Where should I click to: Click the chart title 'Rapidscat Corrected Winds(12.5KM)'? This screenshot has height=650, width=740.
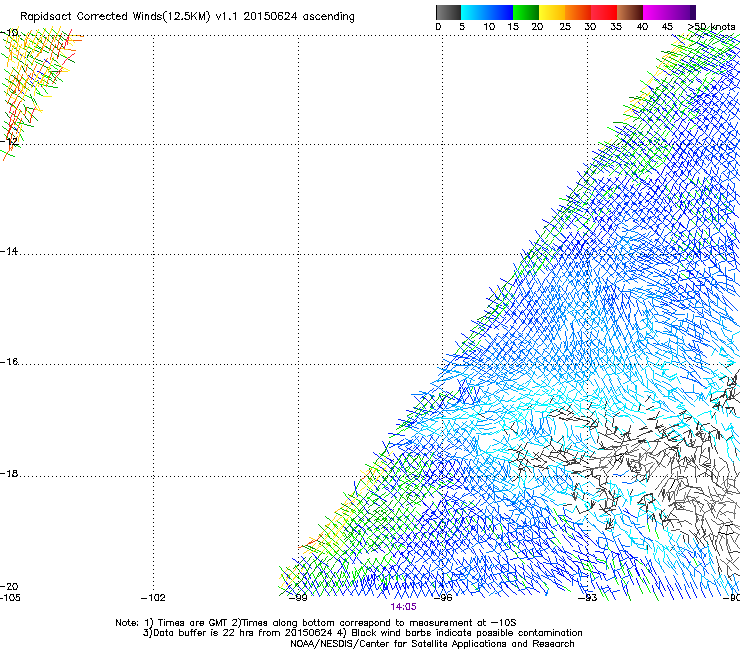point(115,16)
